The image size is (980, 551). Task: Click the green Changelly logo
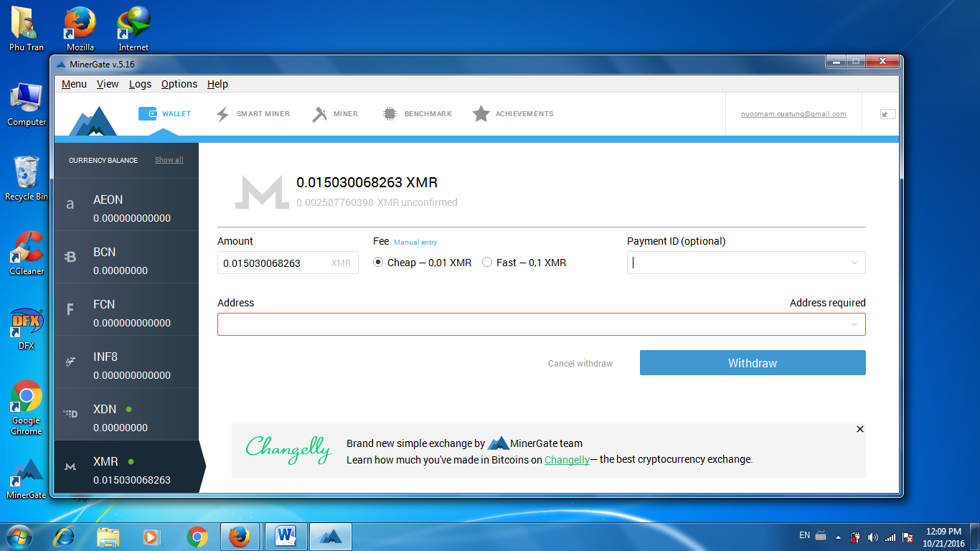288,449
